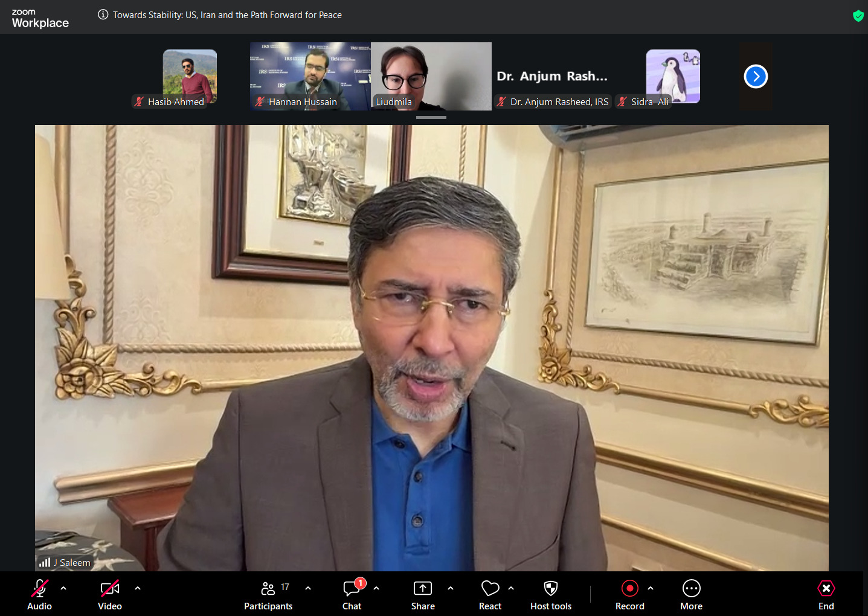Select Dr. Anjum Rasheed's participant tile
This screenshot has width=868, height=616.
tap(552, 76)
